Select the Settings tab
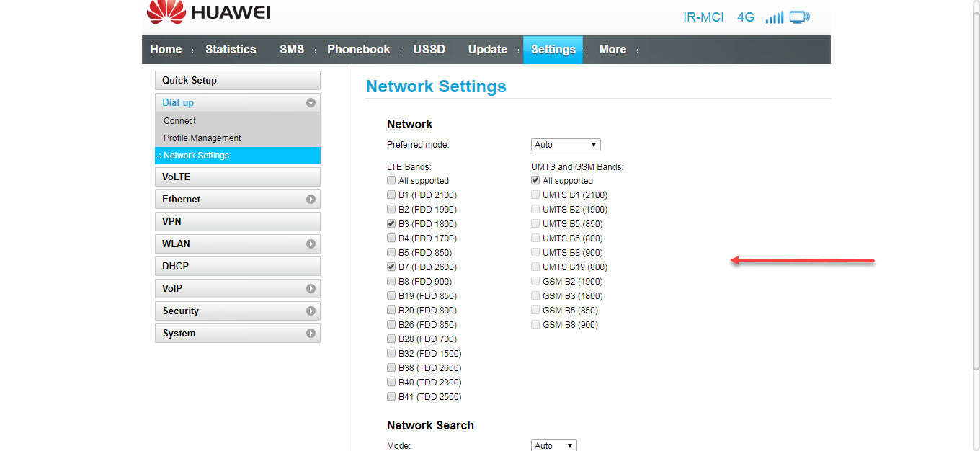Viewport: 980px width, 451px height. (x=553, y=50)
